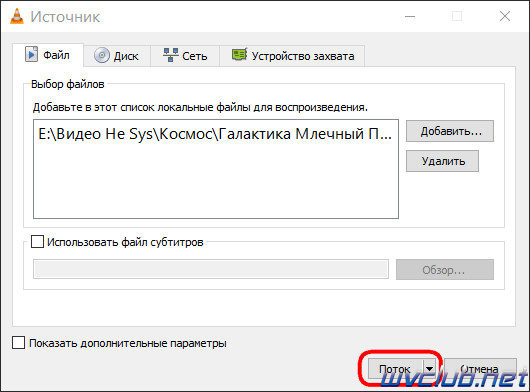Image resolution: width=530 pixels, height=392 pixels.
Task: Open the Диск tab
Action: 117,56
